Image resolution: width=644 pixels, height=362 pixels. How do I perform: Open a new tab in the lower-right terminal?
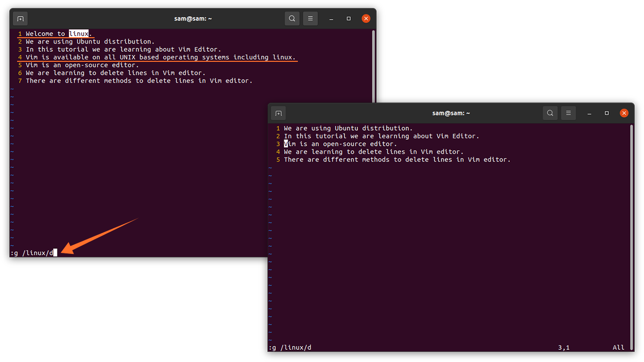pyautogui.click(x=278, y=113)
